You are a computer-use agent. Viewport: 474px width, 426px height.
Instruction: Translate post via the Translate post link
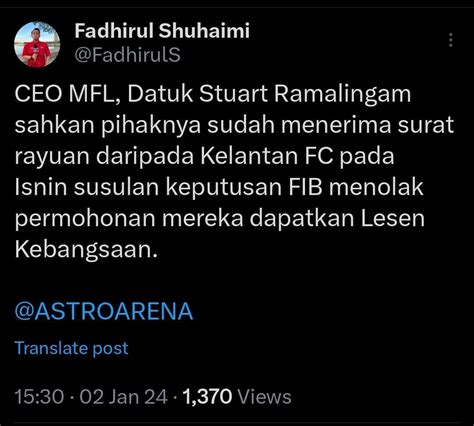click(x=71, y=348)
